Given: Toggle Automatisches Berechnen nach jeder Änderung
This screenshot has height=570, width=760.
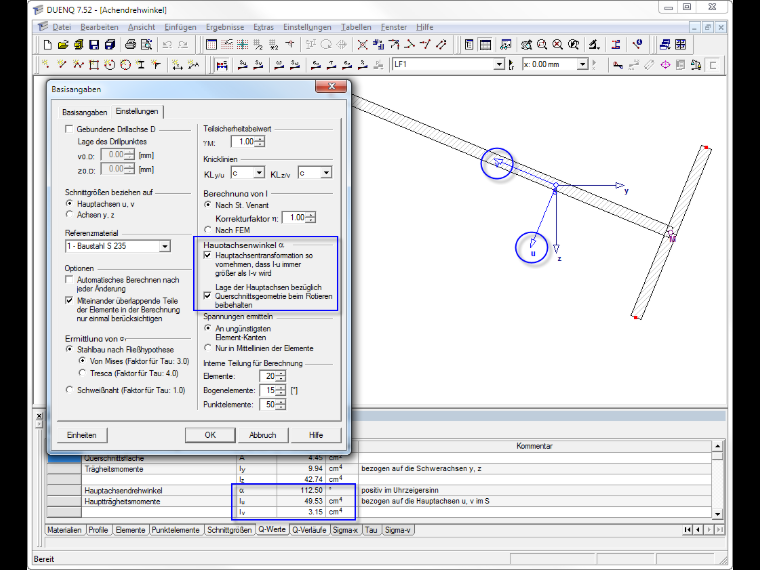Looking at the screenshot, I should point(69,280).
